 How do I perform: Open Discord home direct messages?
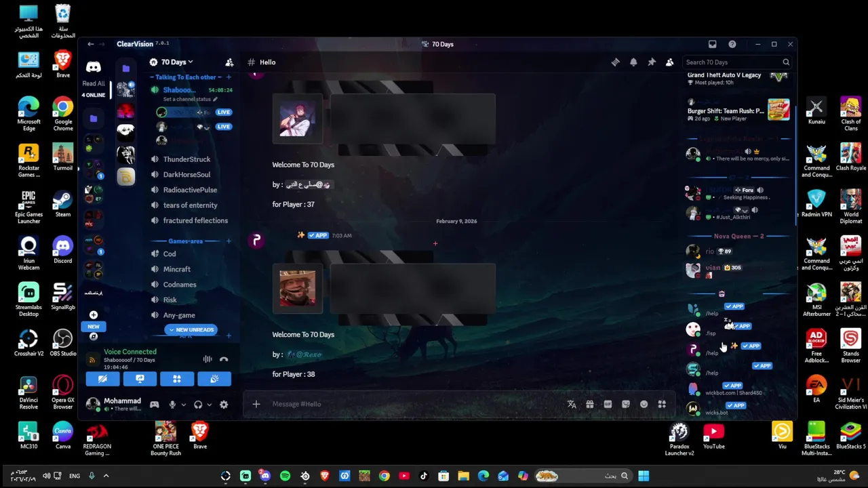[x=94, y=67]
